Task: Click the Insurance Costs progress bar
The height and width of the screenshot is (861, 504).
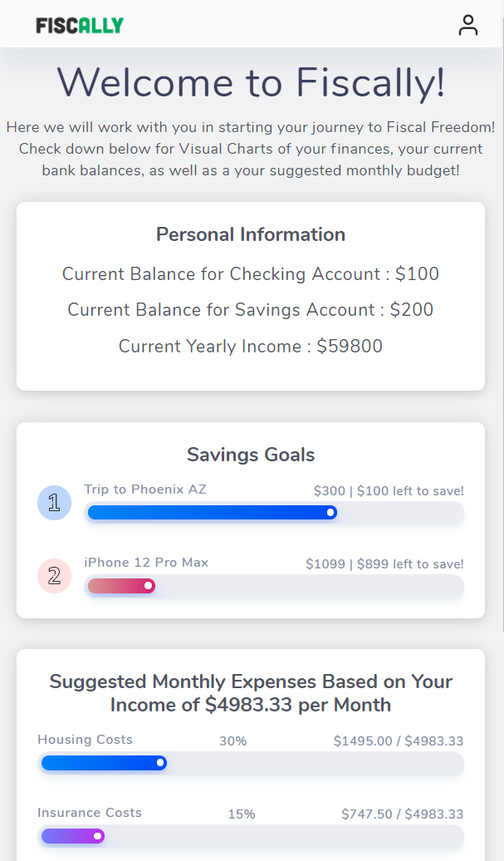Action: [251, 836]
